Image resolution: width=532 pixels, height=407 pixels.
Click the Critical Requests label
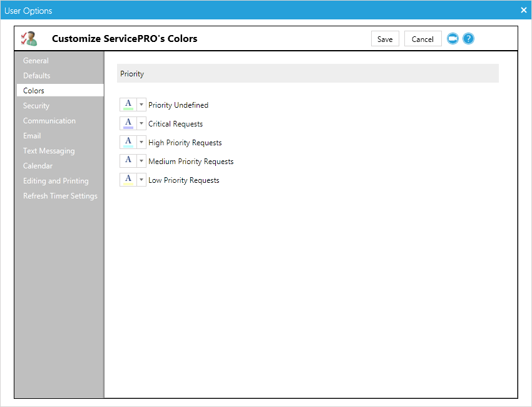(x=175, y=124)
